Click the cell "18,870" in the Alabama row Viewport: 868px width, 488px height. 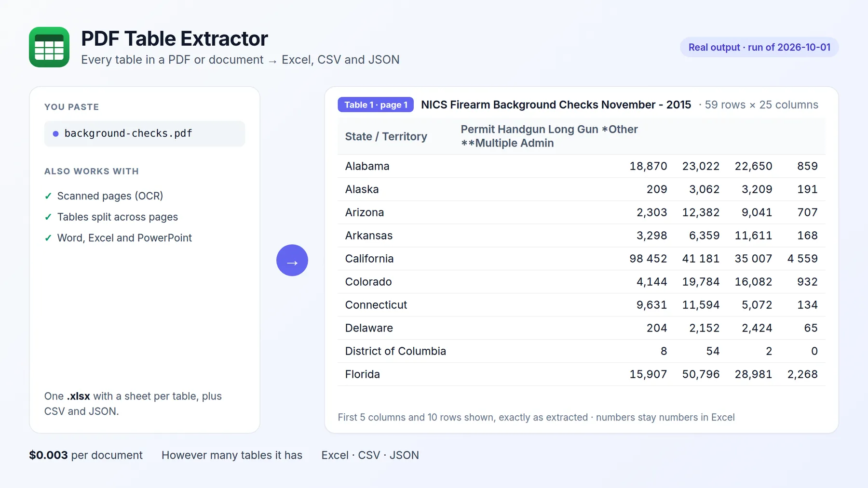click(648, 166)
